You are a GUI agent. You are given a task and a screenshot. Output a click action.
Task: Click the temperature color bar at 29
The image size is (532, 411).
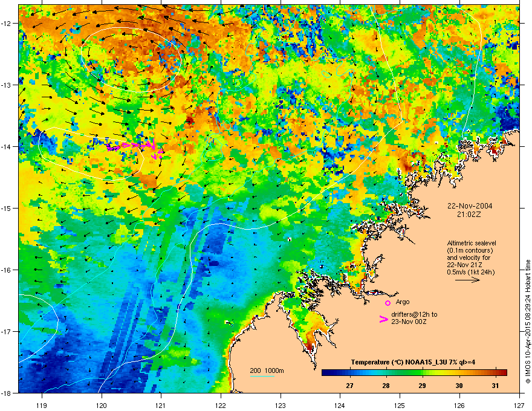point(423,373)
